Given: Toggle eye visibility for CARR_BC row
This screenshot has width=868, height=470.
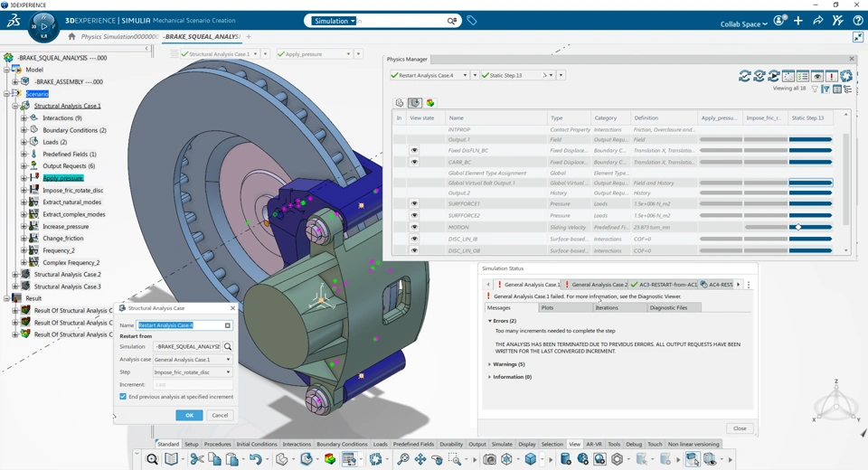Looking at the screenshot, I should [x=414, y=162].
